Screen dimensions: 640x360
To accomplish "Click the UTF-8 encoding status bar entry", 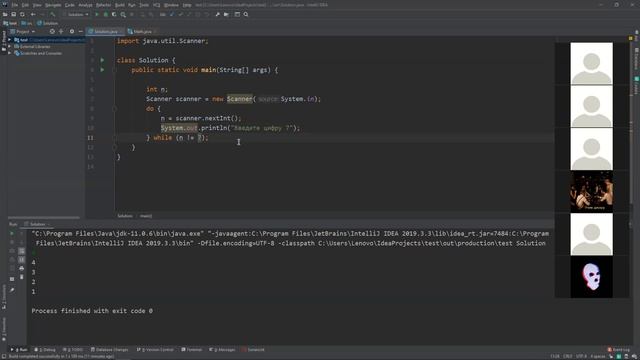I will (581, 356).
